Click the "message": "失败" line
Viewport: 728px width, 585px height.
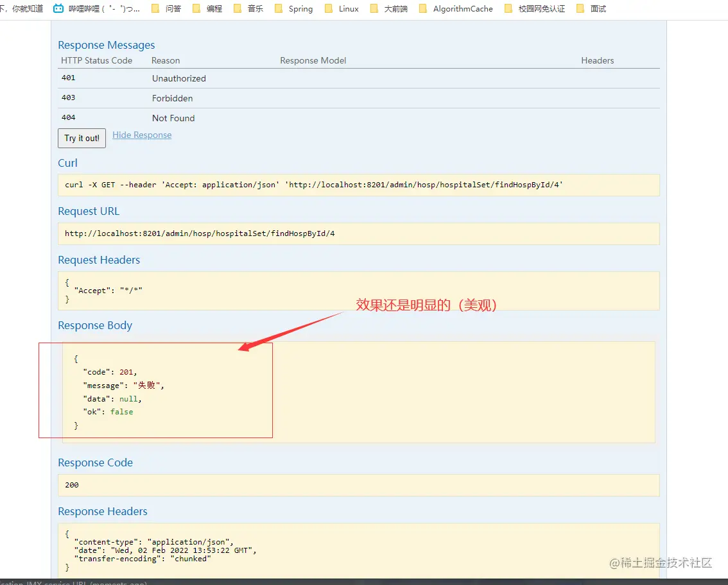(123, 386)
